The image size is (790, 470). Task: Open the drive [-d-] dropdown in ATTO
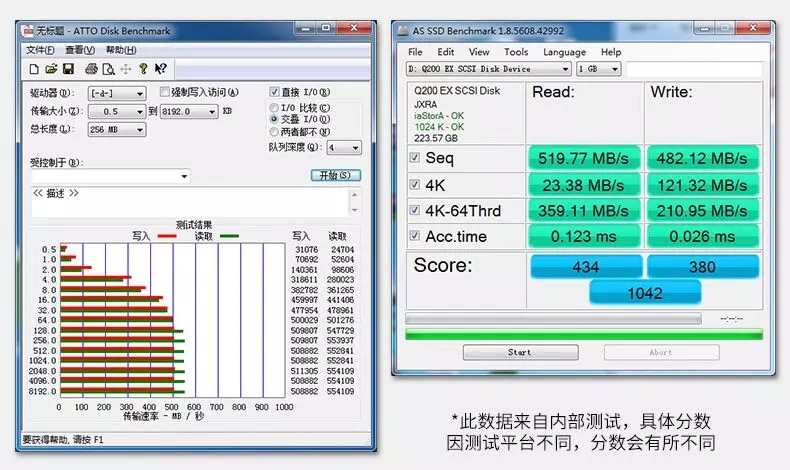(x=117, y=94)
